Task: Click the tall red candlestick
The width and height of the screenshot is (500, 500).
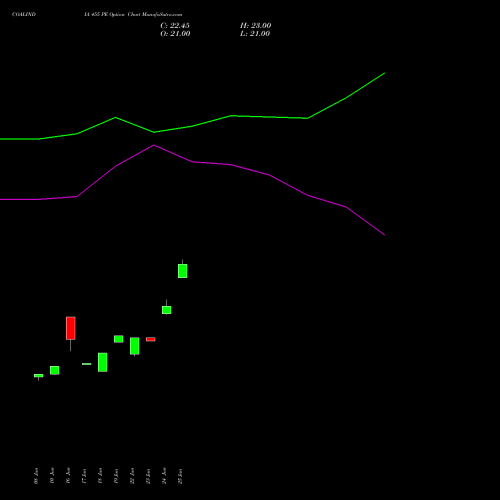Action: [x=71, y=328]
